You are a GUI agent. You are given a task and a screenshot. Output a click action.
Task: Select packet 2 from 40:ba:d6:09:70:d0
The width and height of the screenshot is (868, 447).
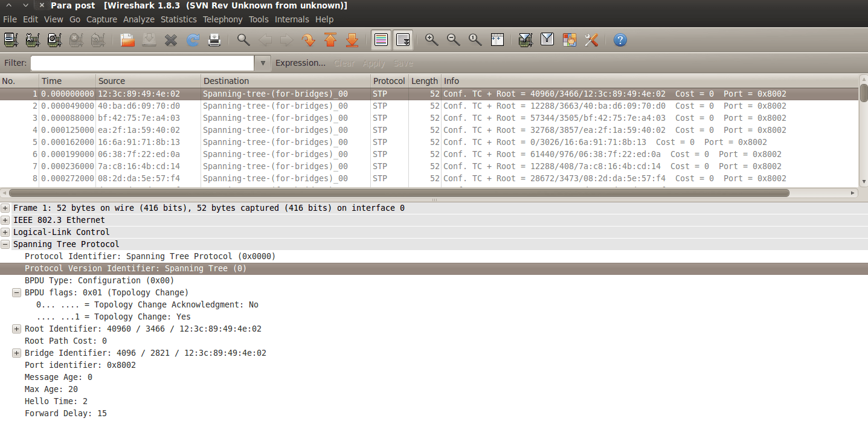click(x=429, y=106)
